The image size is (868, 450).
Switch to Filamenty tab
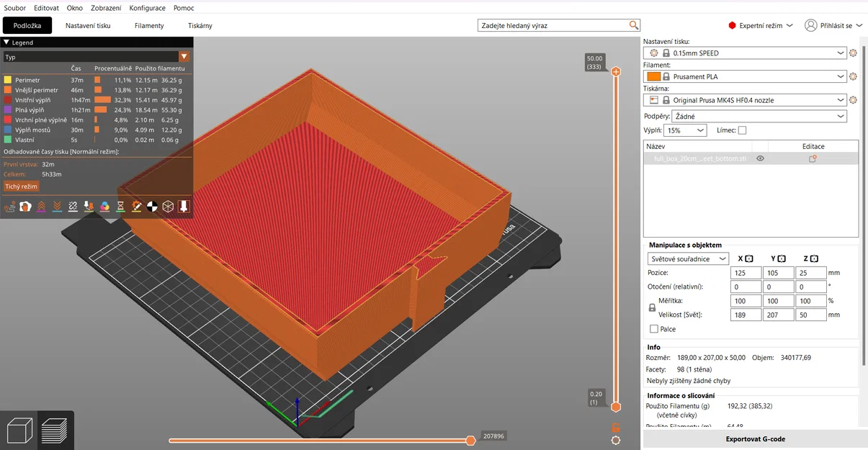(149, 25)
